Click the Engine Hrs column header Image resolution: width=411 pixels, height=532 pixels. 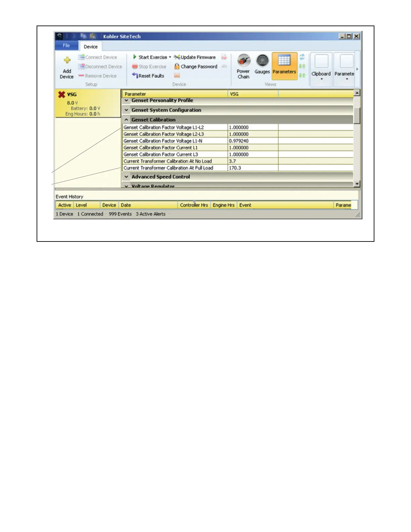(x=224, y=205)
